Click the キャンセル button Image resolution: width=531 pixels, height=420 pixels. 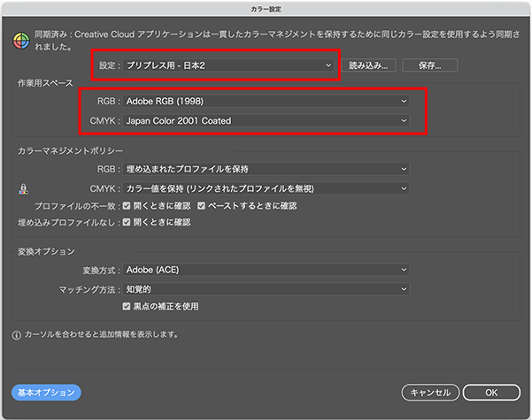431,392
